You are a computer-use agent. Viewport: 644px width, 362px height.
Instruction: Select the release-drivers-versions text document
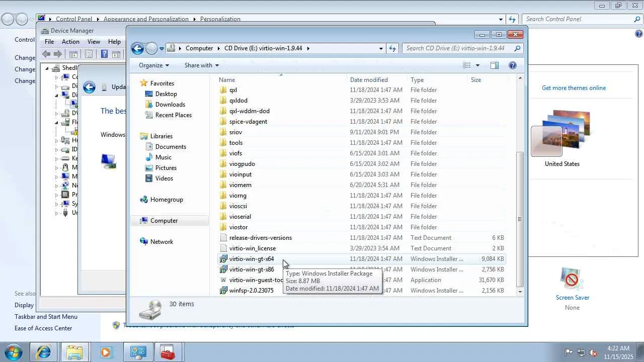[x=260, y=238]
